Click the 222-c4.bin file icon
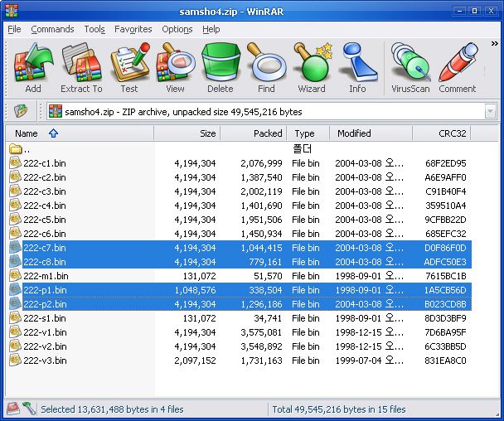Viewport: 504px width, 421px height. (x=15, y=205)
